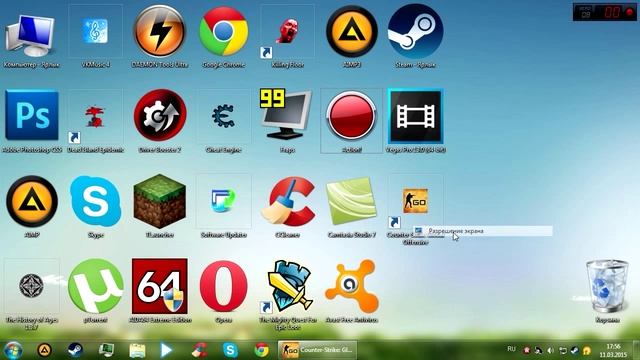Launch VKMusic 4 from the desktop
Screen dimensions: 640x360
tap(96, 36)
